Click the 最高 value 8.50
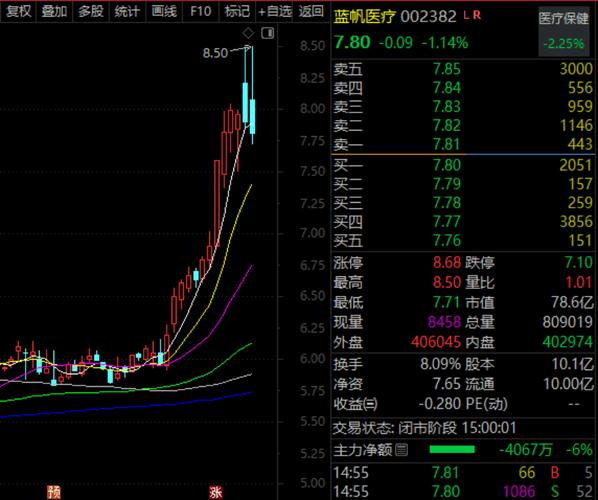Viewport: 598px width, 500px height. click(x=447, y=283)
